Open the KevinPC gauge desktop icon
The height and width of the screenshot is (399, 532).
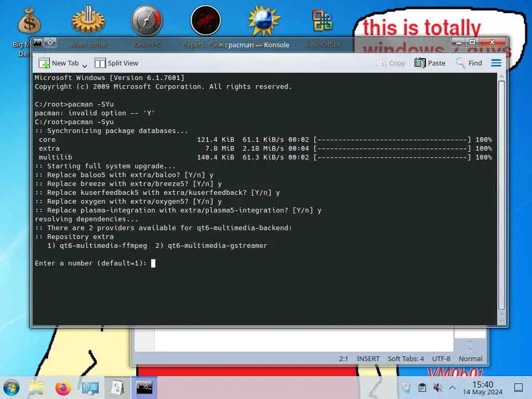pyautogui.click(x=147, y=20)
